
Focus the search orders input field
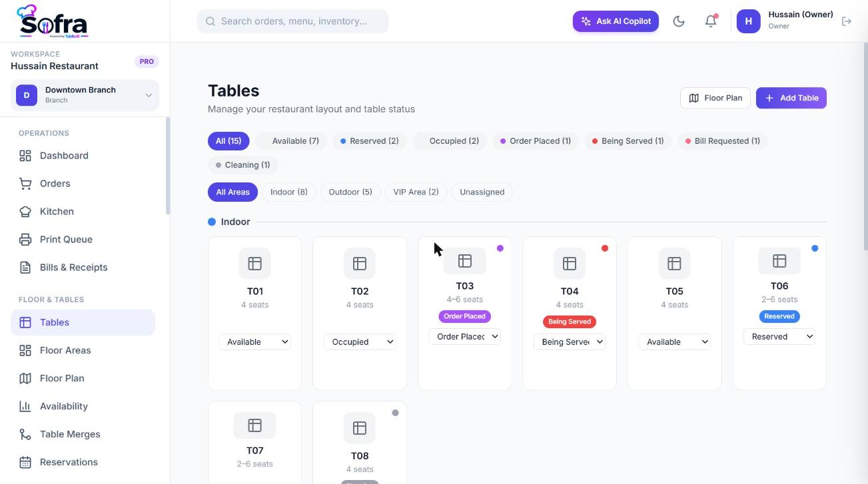293,21
